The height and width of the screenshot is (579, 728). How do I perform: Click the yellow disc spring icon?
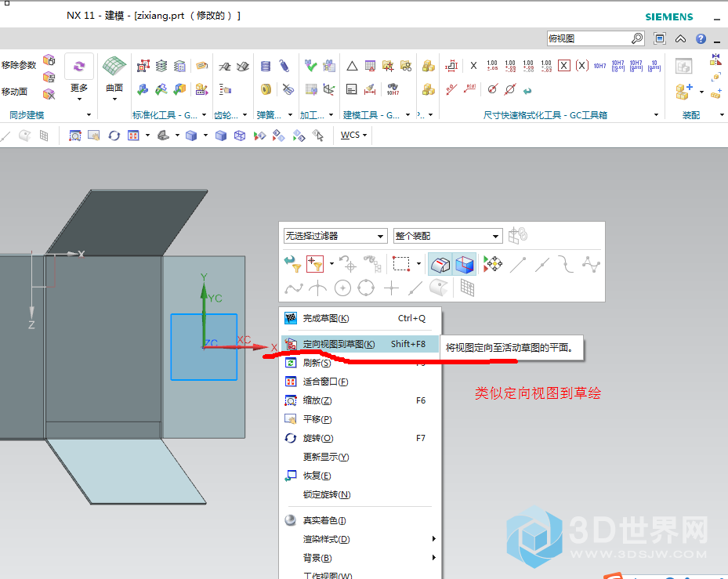(x=266, y=89)
